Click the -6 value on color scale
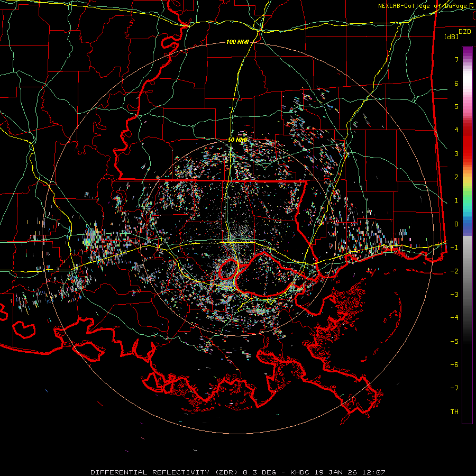476x476 pixels. click(x=454, y=365)
